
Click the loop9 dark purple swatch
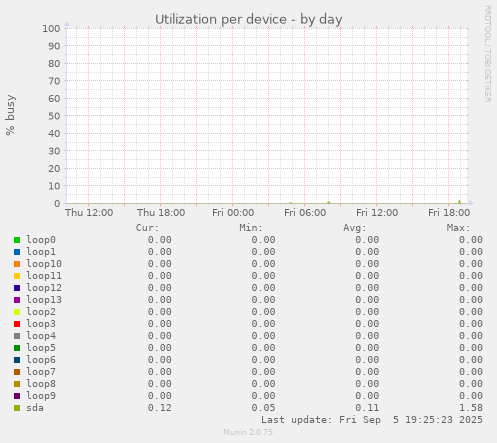17,396
